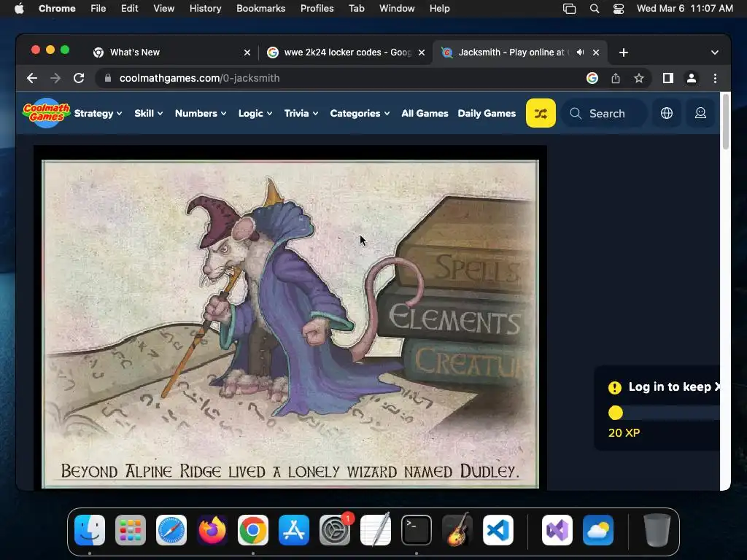This screenshot has width=747, height=560.
Task: Open the user account icon on site header
Action: [x=700, y=113]
